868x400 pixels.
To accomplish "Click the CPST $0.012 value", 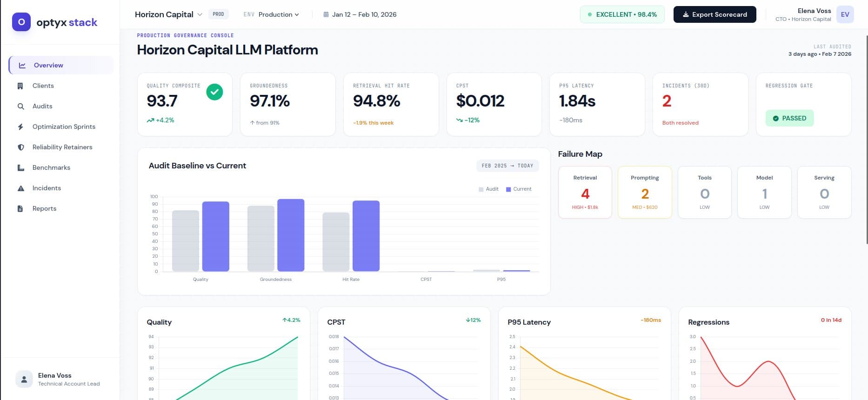I will [480, 101].
